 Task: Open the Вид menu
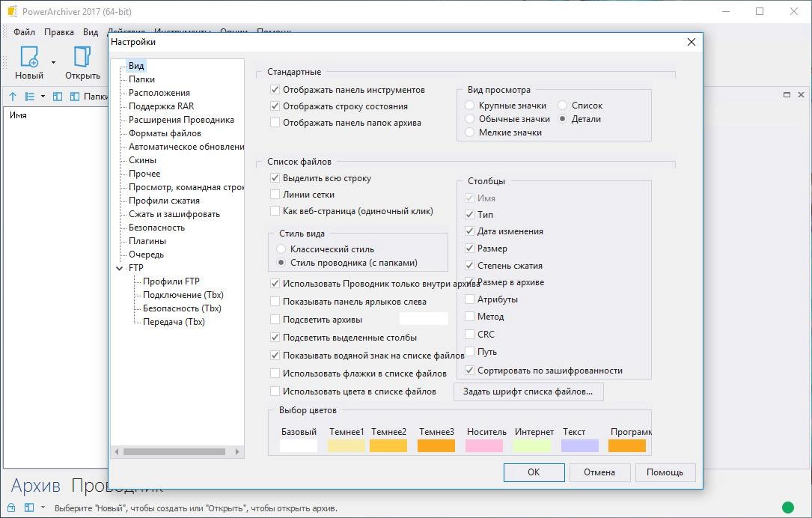click(91, 32)
